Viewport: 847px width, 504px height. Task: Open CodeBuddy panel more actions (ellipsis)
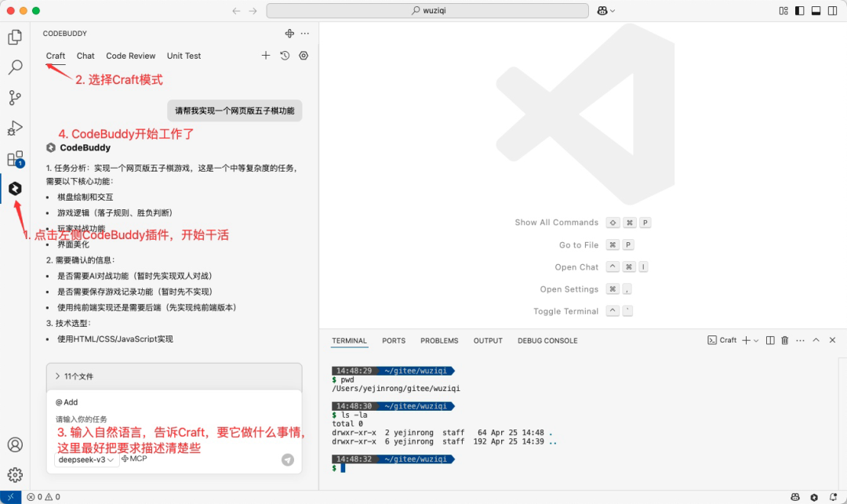[x=305, y=34]
